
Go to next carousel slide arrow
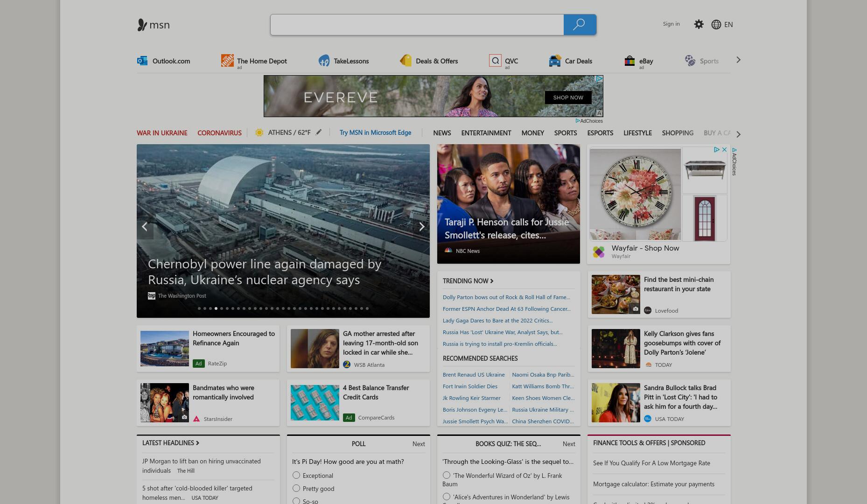pos(421,227)
